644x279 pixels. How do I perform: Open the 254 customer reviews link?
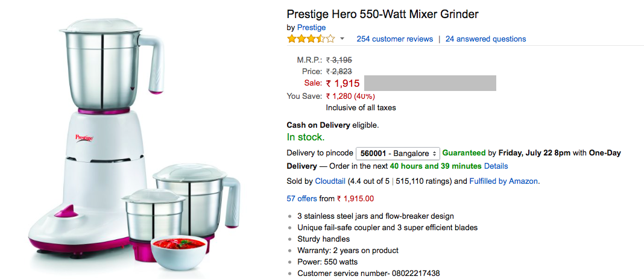pyautogui.click(x=394, y=39)
